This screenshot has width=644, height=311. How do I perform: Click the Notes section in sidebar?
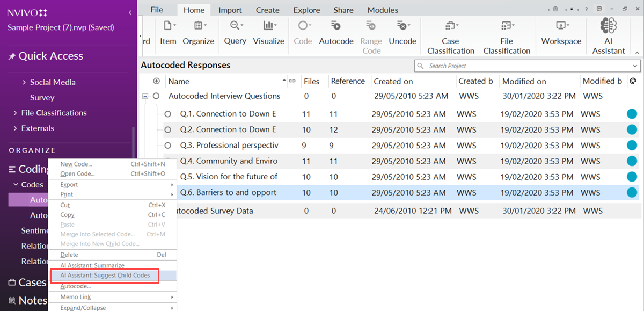(x=27, y=300)
